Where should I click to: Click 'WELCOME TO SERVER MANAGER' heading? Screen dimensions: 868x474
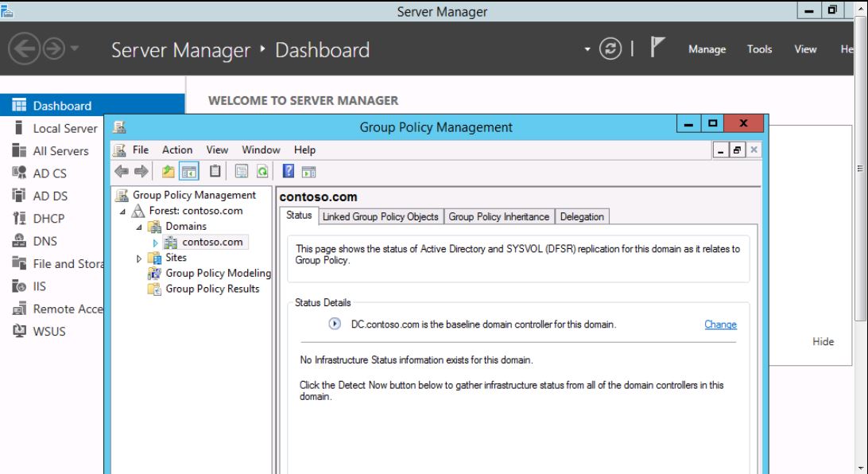304,101
